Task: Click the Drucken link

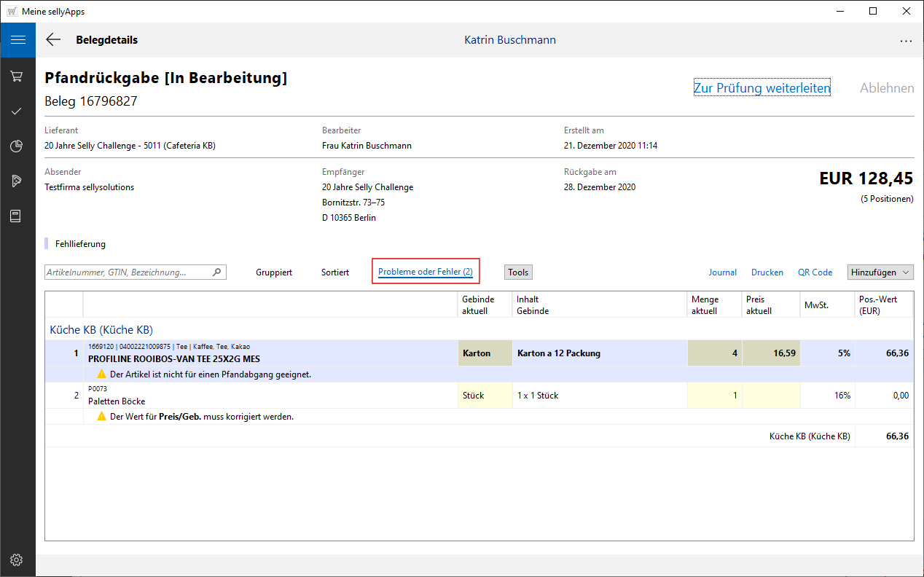Action: tap(767, 272)
